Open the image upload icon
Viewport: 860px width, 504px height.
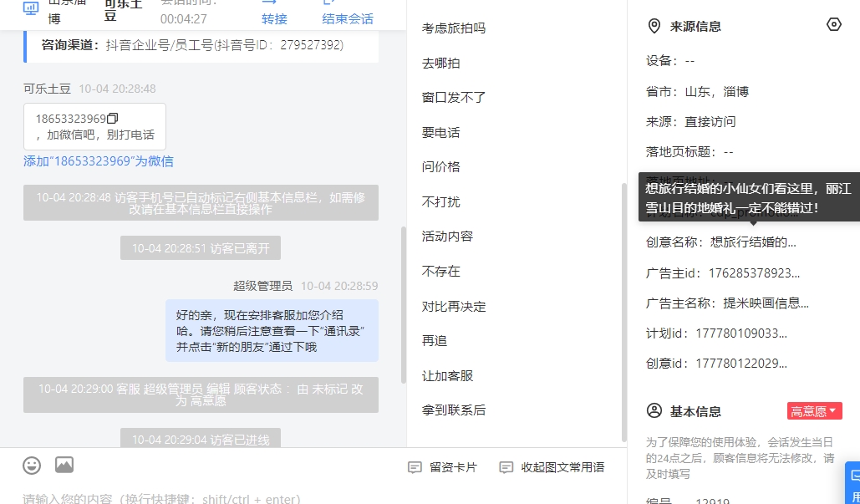pos(64,465)
